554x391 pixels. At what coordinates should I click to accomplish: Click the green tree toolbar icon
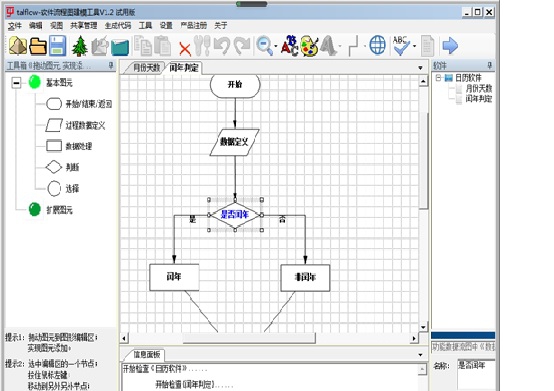coord(80,46)
